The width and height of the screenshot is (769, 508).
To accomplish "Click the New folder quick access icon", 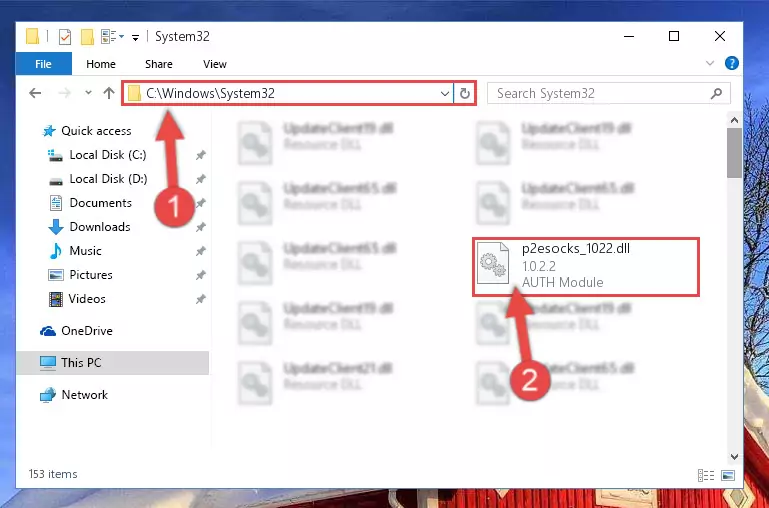I will point(87,36).
